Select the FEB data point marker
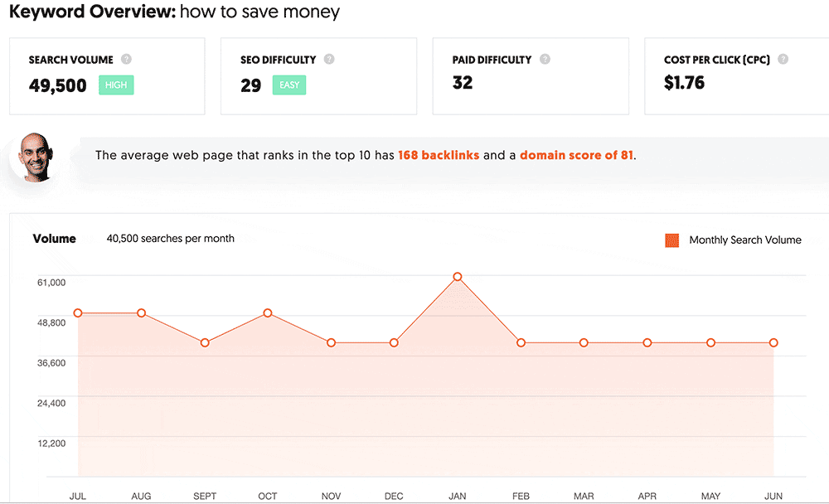The image size is (829, 504). pyautogui.click(x=521, y=343)
